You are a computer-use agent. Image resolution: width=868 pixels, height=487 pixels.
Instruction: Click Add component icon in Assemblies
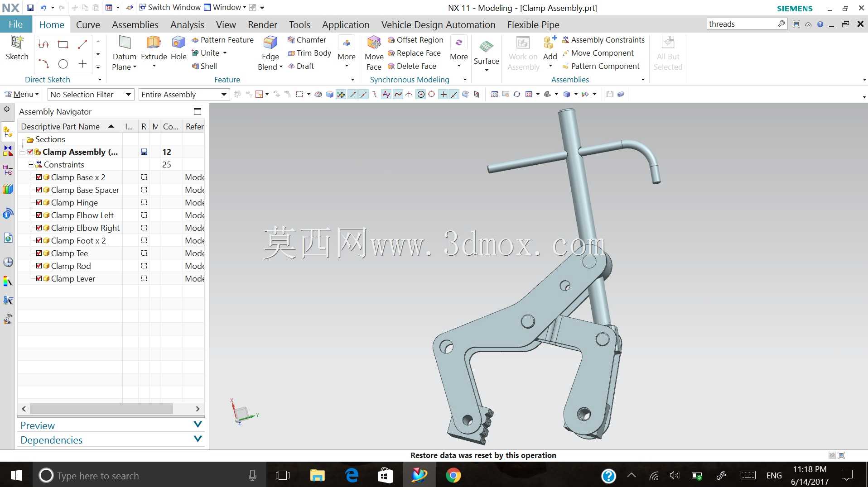(550, 43)
